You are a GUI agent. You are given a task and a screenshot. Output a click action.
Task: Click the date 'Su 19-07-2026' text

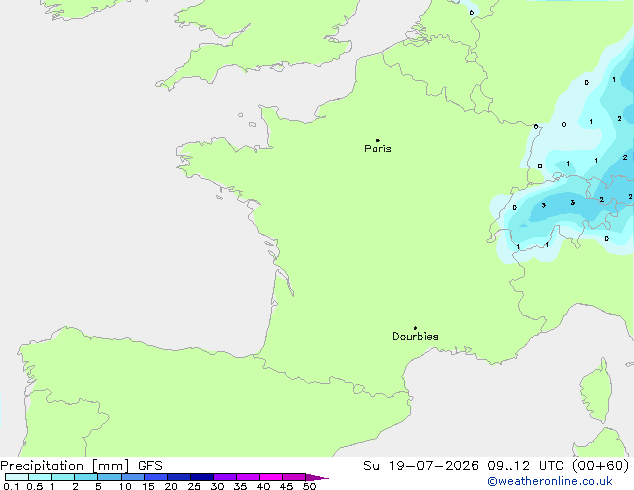(421, 466)
